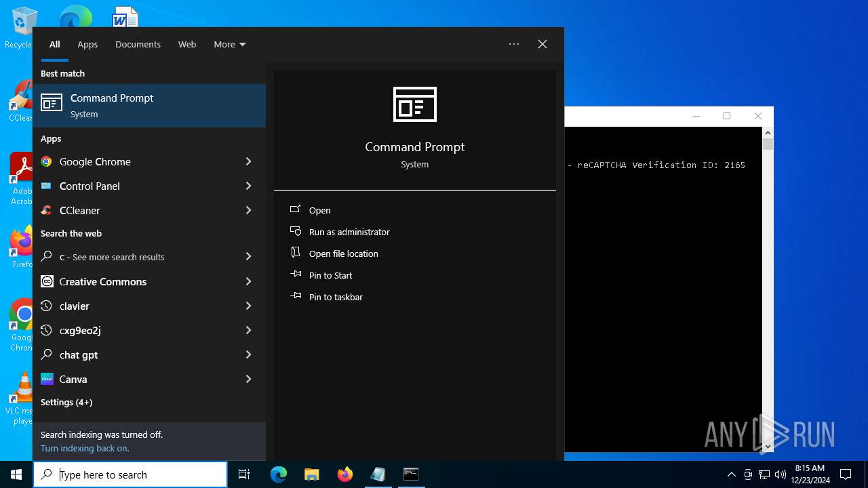Image resolution: width=868 pixels, height=488 pixels.
Task: Expand the clavier suggestion arrow
Action: coord(248,306)
